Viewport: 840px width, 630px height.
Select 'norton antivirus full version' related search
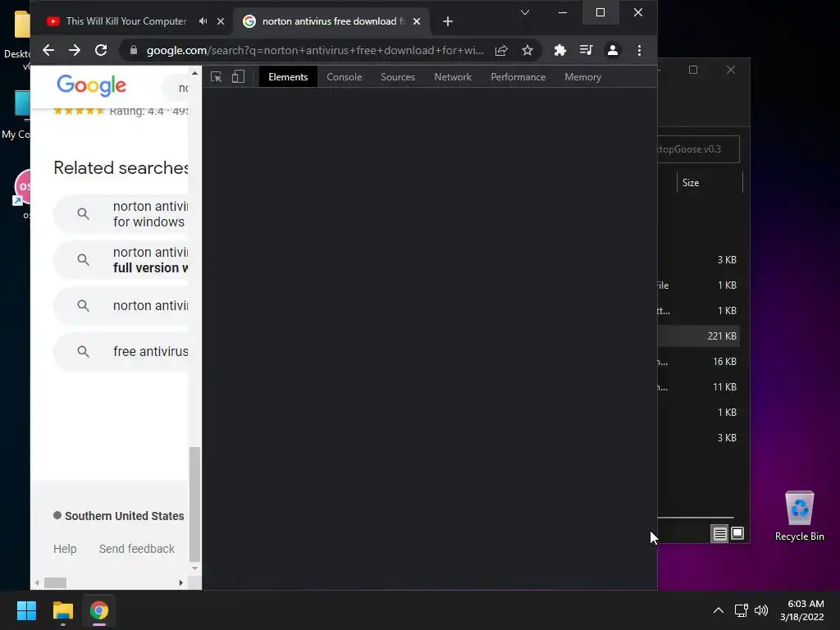coord(121,260)
